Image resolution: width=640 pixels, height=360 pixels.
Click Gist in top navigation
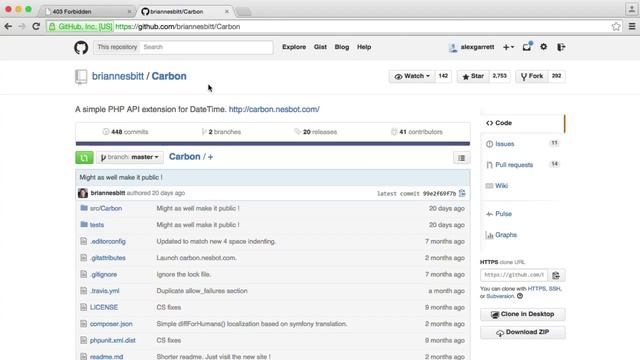pos(320,47)
